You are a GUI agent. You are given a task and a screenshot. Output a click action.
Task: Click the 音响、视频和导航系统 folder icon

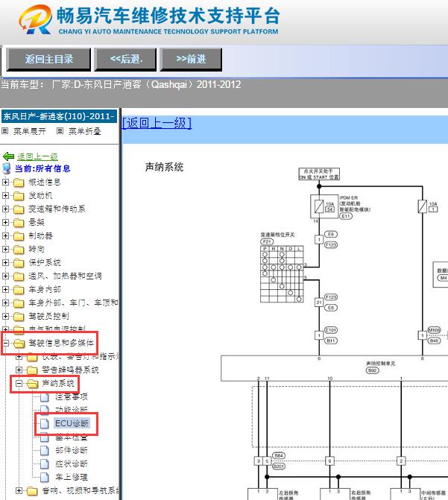pos(33,491)
